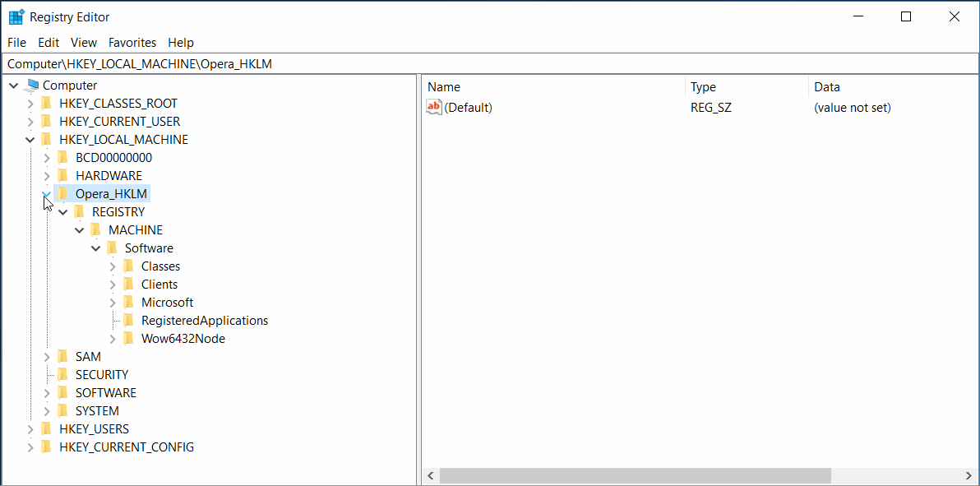Image resolution: width=980 pixels, height=486 pixels.
Task: Click the HKEY_USERS folder icon
Action: click(x=45, y=430)
